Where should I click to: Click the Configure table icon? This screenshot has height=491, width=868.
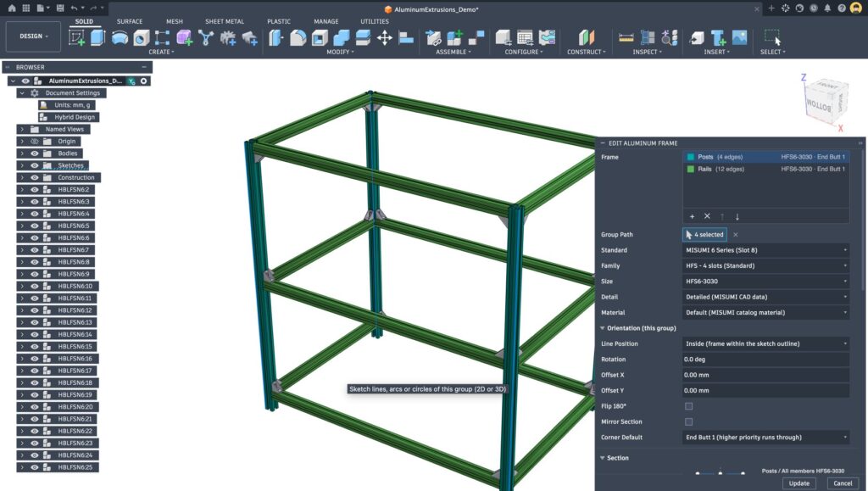pos(525,37)
